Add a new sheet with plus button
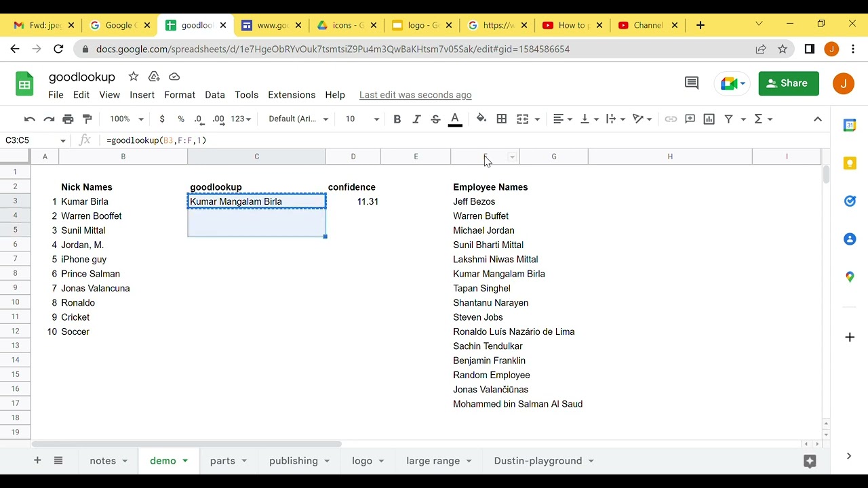 pos(37,460)
